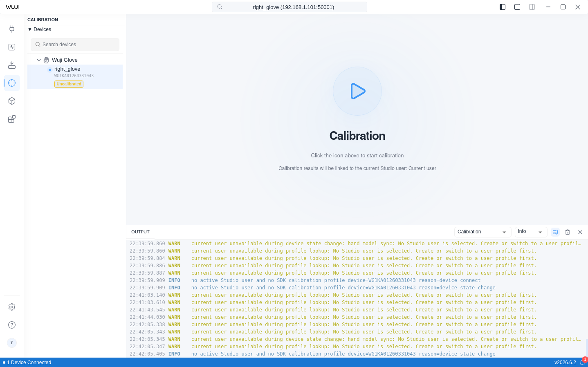Image resolution: width=588 pixels, height=367 pixels.
Task: Click the WUJI logo
Action: coord(13,7)
